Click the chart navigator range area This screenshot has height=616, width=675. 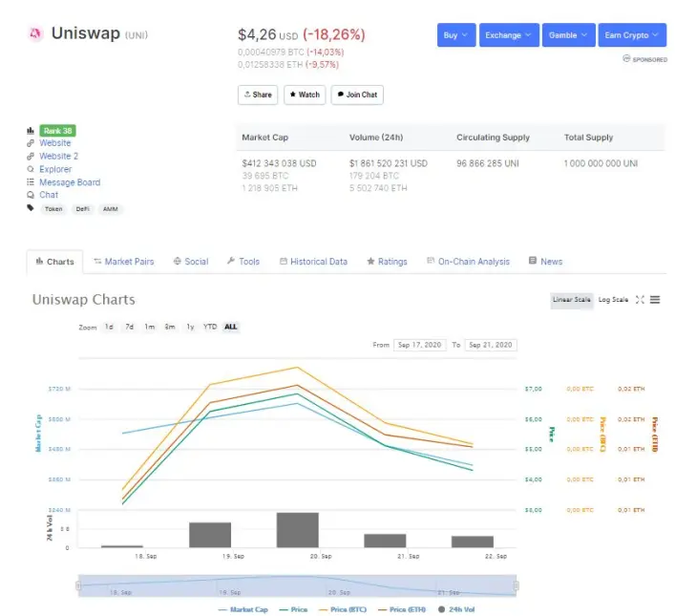pyautogui.click(x=297, y=585)
